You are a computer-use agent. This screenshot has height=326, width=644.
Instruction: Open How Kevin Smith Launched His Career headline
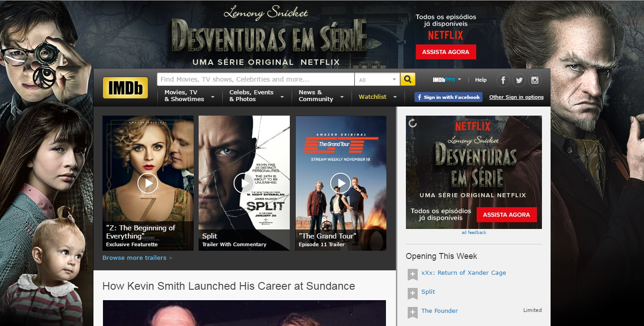229,286
